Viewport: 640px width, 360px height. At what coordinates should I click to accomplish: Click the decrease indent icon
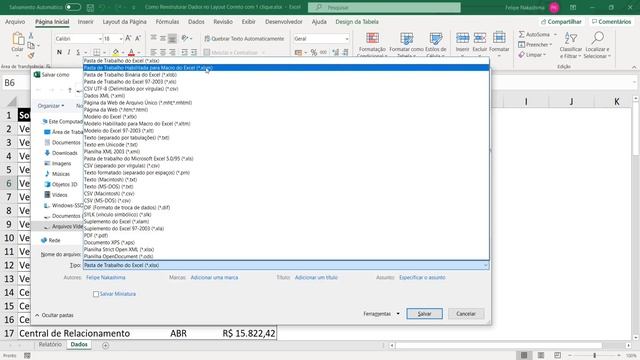tap(184, 52)
